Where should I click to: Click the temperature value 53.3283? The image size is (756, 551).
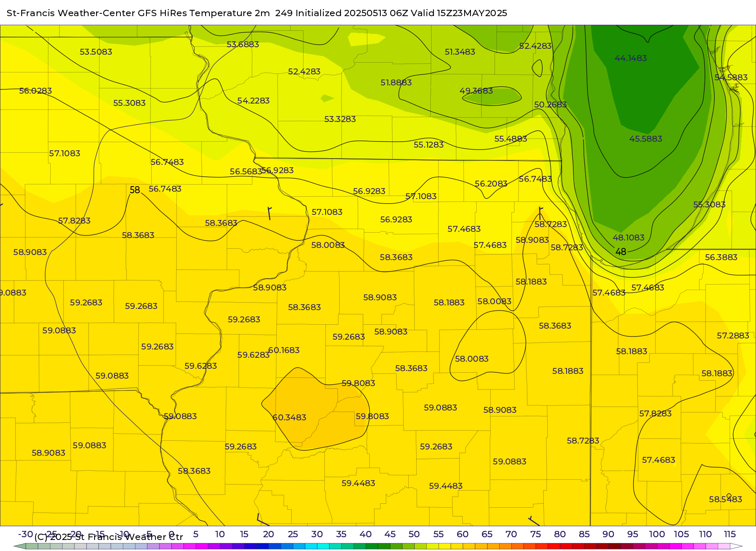click(x=340, y=119)
